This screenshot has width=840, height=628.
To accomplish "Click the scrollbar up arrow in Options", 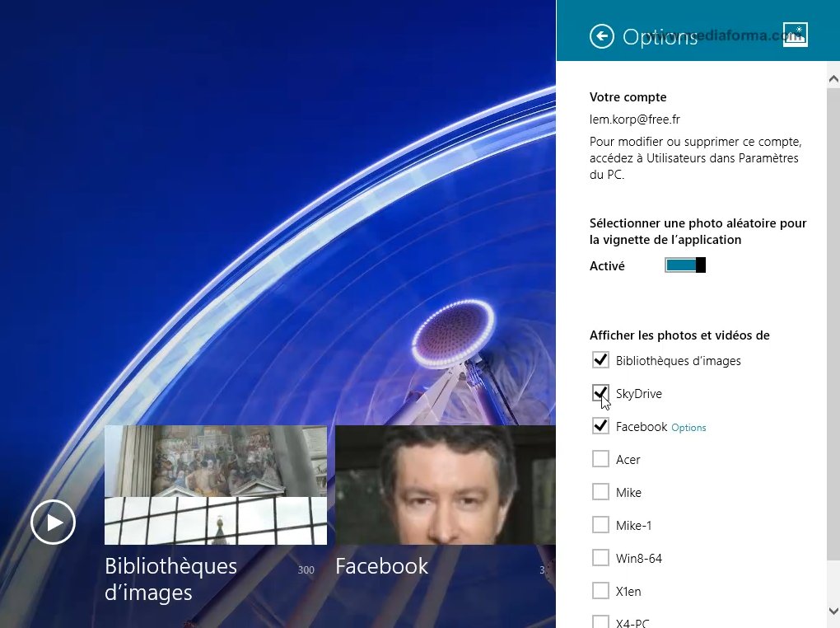I will pyautogui.click(x=833, y=77).
